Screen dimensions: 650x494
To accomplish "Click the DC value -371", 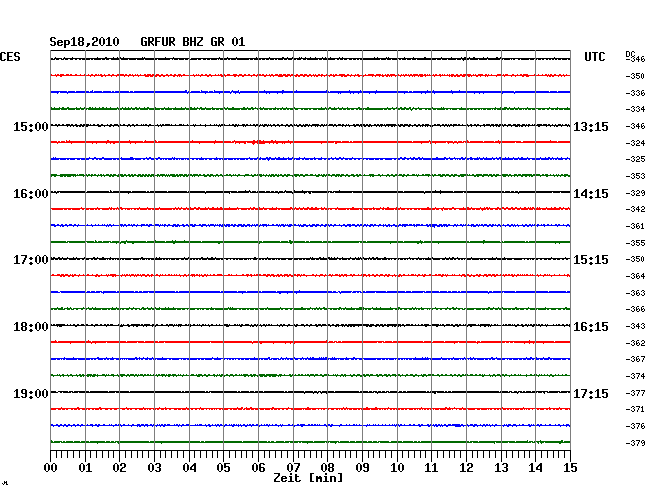I will point(635,409).
